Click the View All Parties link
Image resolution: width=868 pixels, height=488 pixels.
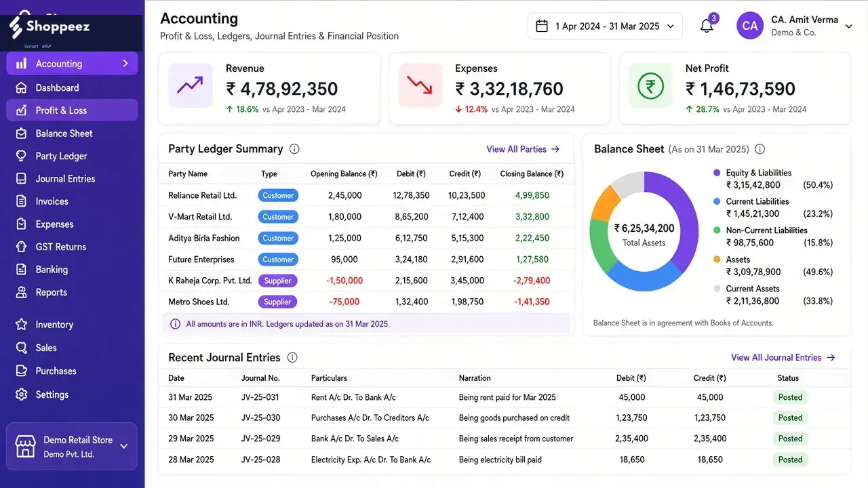[523, 149]
